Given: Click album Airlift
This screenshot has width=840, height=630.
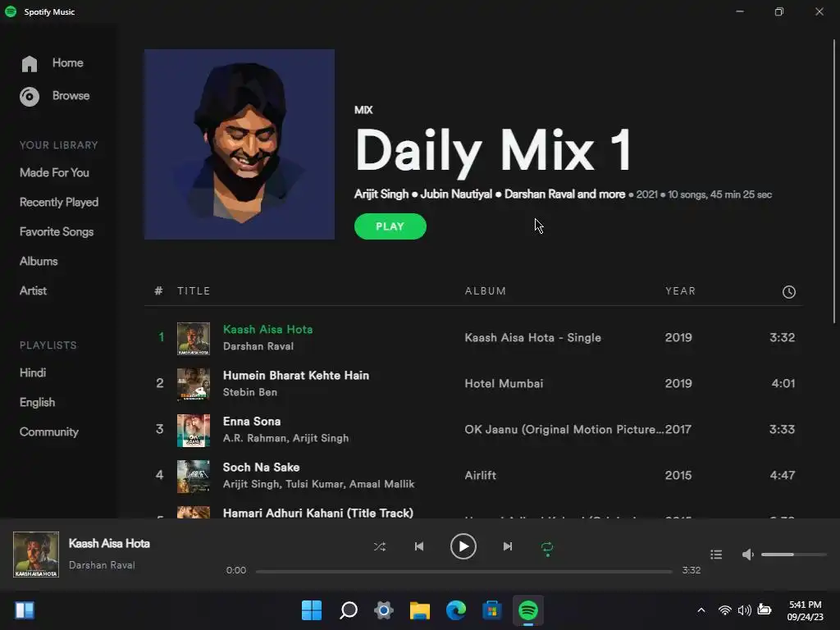Looking at the screenshot, I should [480, 475].
